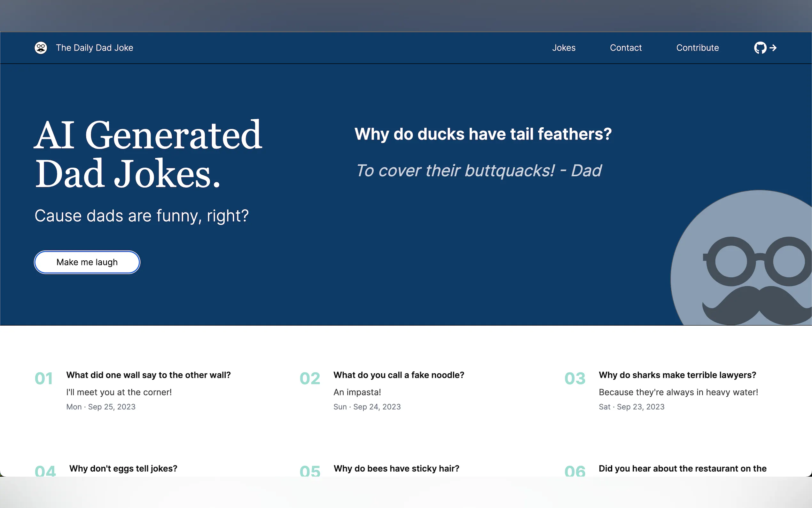Open the fake noodle joke title
Image resolution: width=812 pixels, height=508 pixels.
398,375
